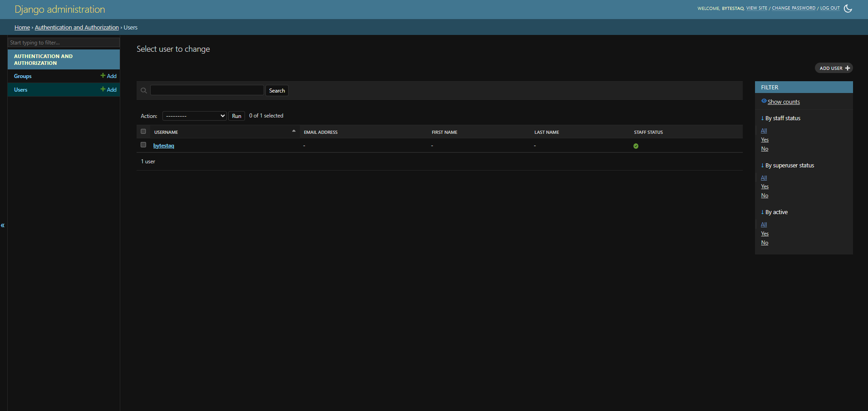Click Change Password link
Image resolution: width=868 pixels, height=411 pixels.
(794, 8)
